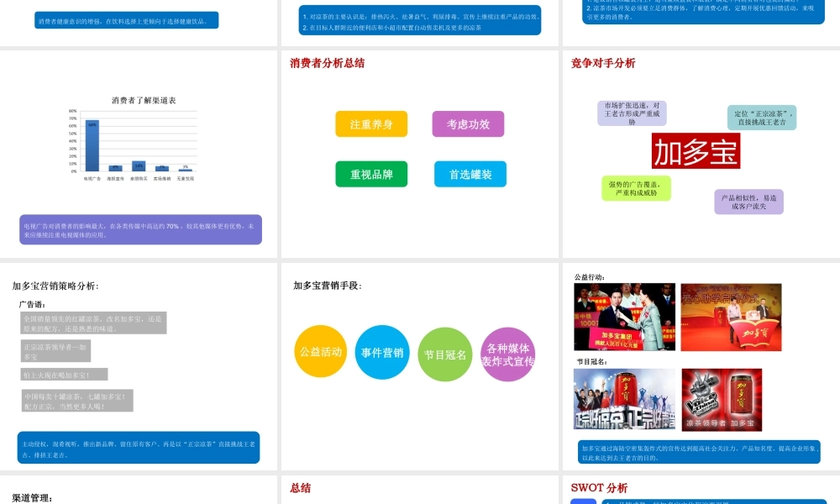The height and width of the screenshot is (504, 840).
Task: Click the 电视广告对消费者的影响最大 purple box
Action: [140, 230]
